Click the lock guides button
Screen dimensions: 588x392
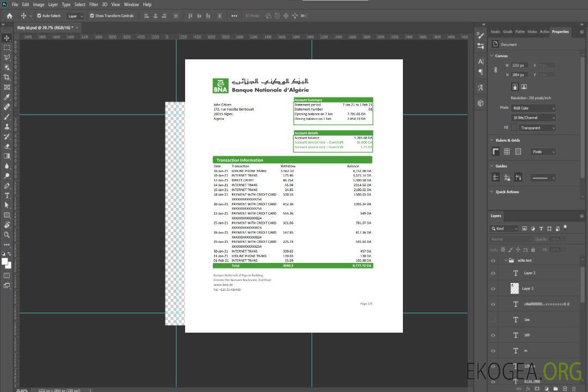[507, 177]
